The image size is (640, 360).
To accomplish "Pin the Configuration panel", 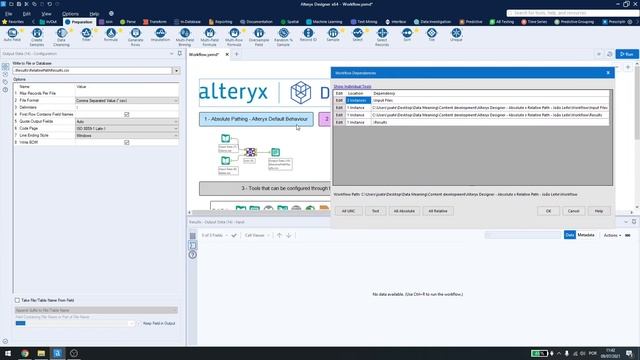I will (180, 53).
